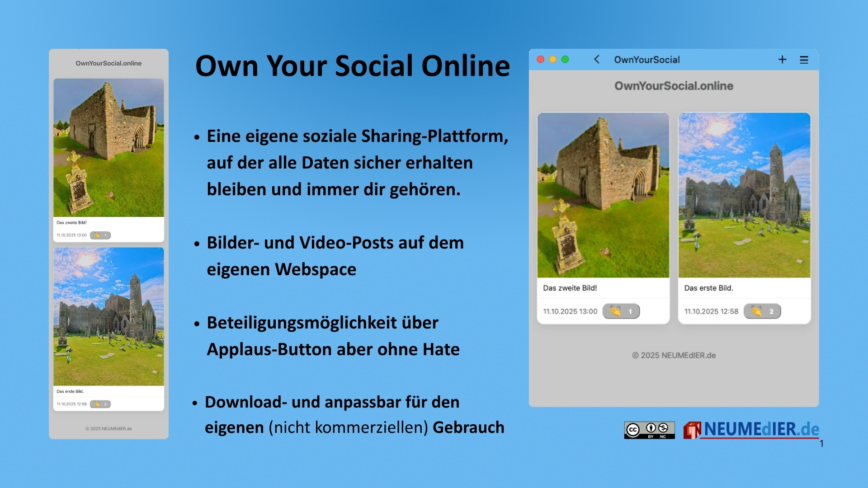Applaud the 'Das zweite Bild!' post in desktop view
Image resolution: width=868 pixels, height=488 pixels.
click(x=621, y=311)
